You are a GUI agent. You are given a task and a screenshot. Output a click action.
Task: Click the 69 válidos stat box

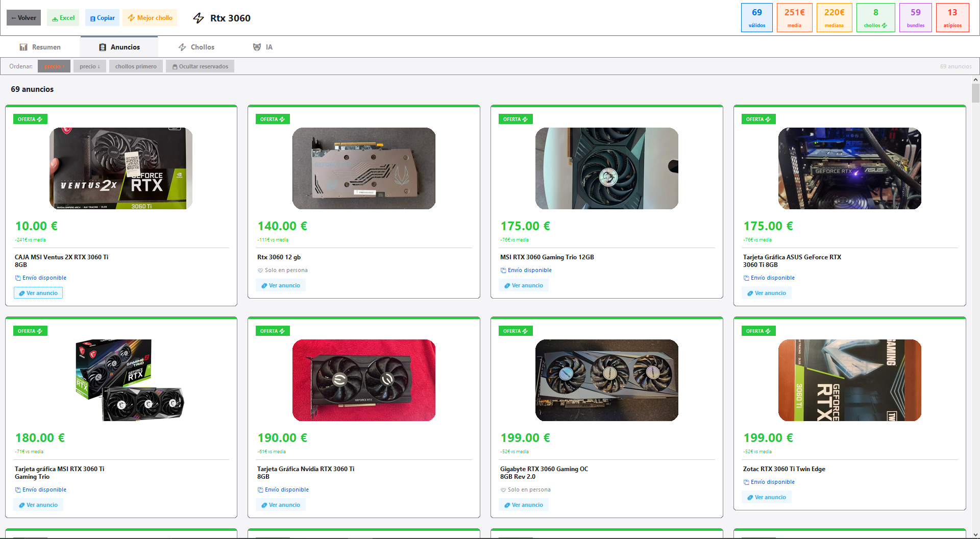(x=757, y=18)
